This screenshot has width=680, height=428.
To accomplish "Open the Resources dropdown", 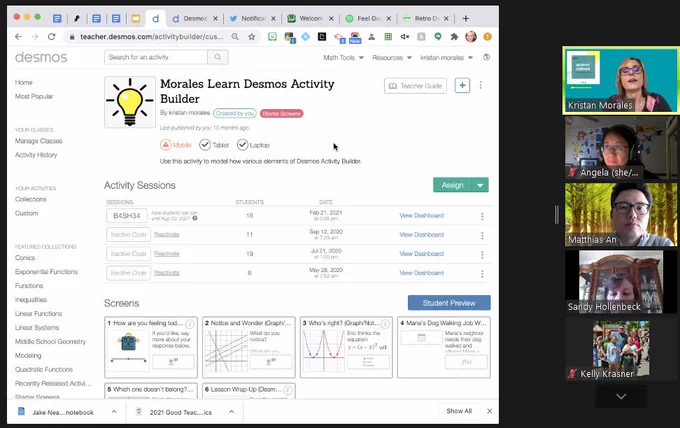I will click(392, 58).
